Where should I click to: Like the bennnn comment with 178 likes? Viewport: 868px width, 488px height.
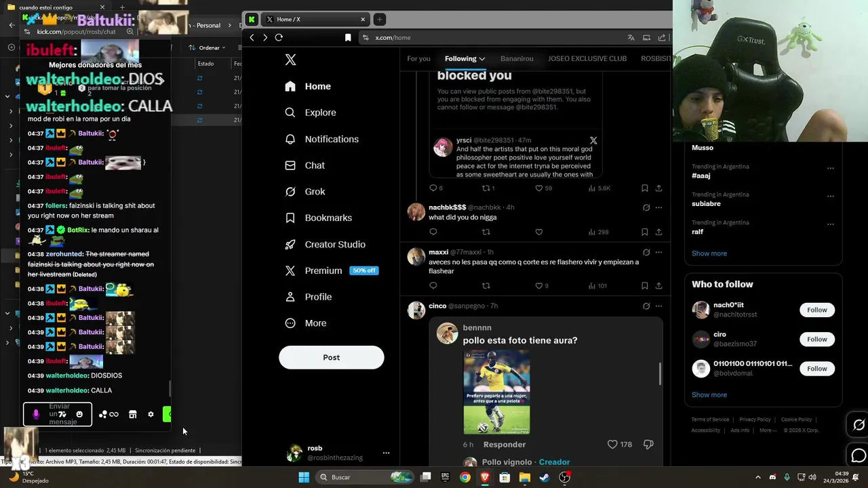click(612, 444)
